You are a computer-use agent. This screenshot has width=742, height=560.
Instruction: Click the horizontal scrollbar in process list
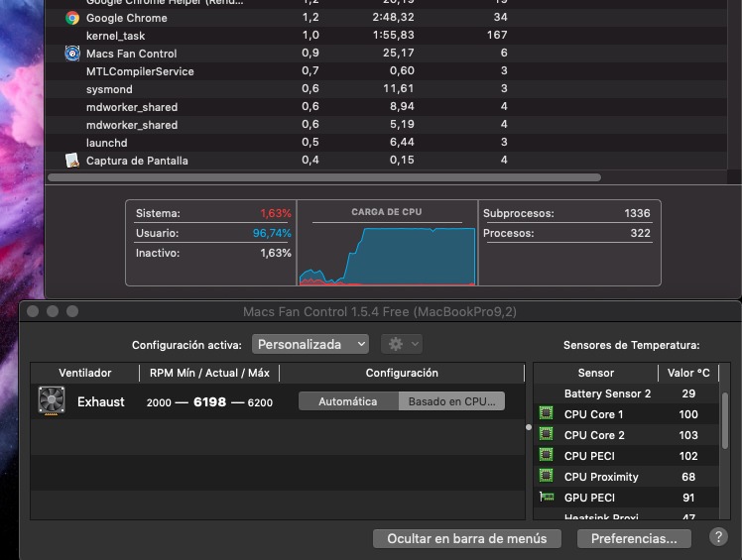click(324, 177)
